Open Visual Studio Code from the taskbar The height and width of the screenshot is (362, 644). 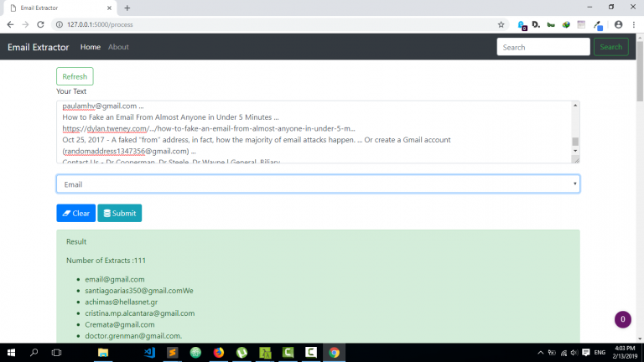pos(149,353)
